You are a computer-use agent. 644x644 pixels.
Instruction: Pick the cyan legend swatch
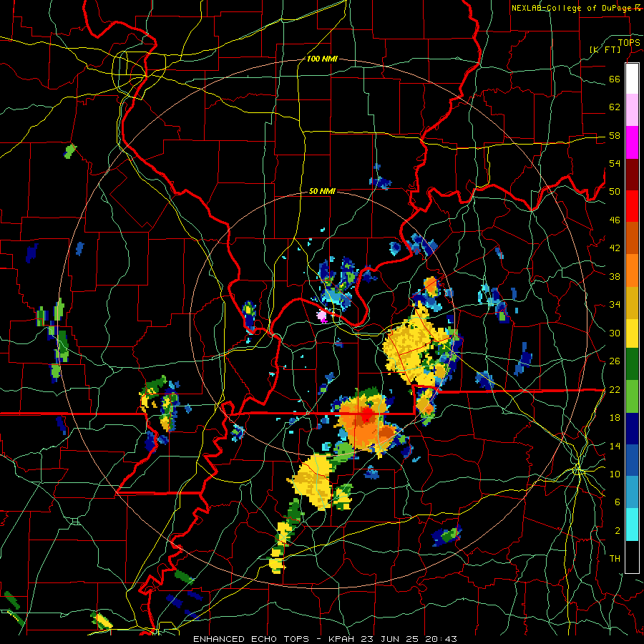pos(632,525)
